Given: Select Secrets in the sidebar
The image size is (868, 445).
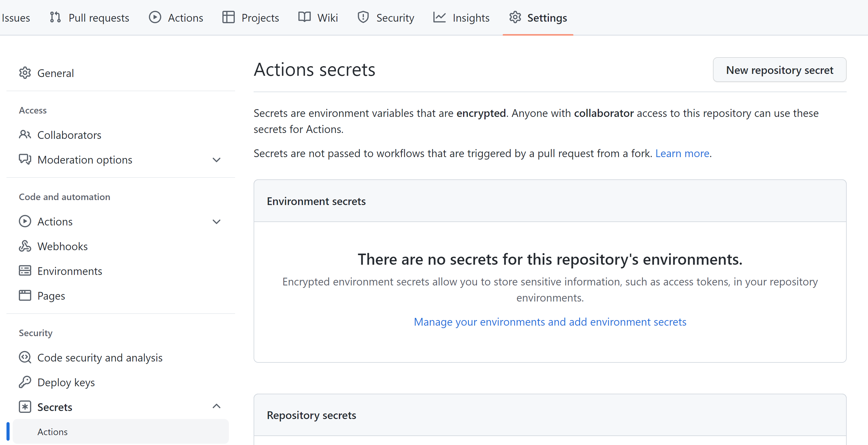Looking at the screenshot, I should click(121, 407).
